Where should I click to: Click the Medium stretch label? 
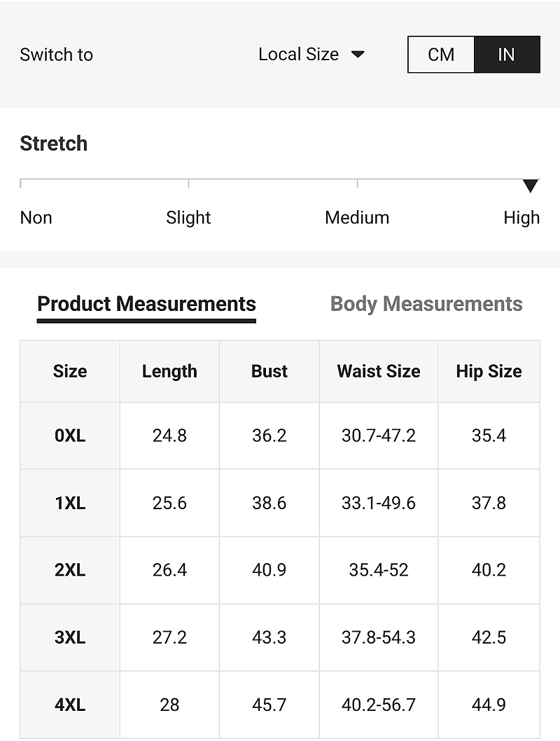357,218
